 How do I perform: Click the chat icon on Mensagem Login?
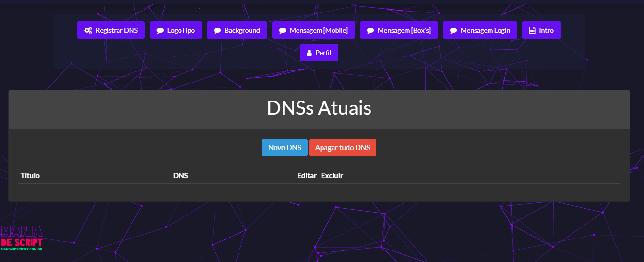pyautogui.click(x=453, y=30)
